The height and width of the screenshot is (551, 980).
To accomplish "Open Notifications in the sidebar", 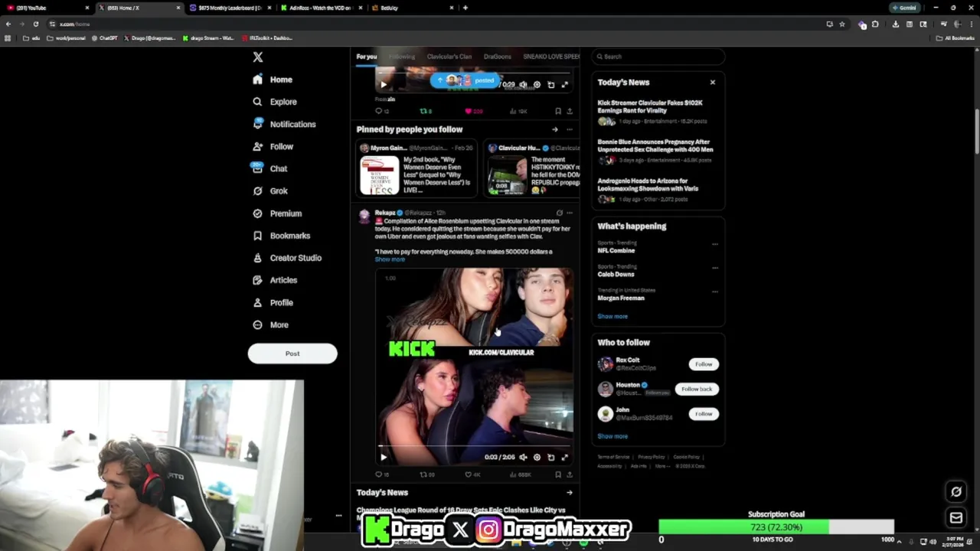I will pyautogui.click(x=283, y=124).
